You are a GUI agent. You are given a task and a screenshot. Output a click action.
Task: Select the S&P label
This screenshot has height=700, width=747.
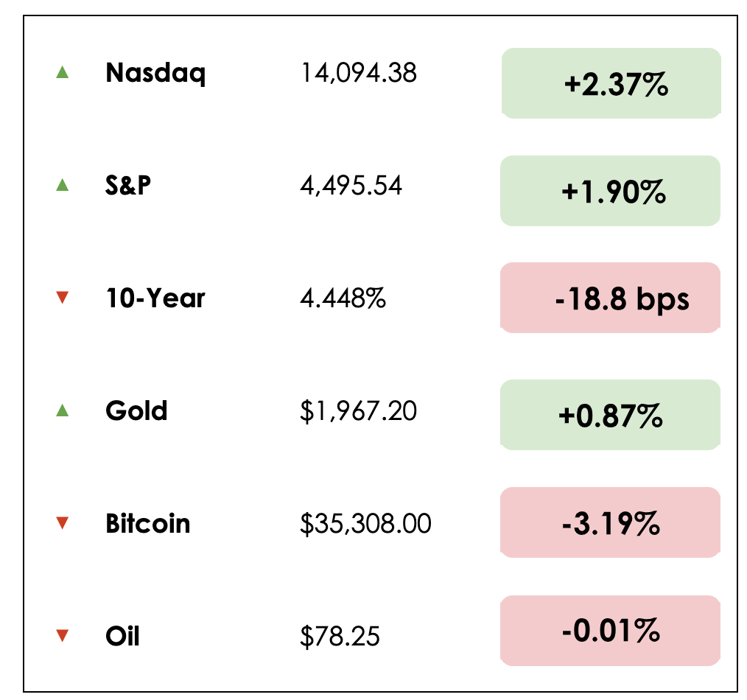coord(128,186)
